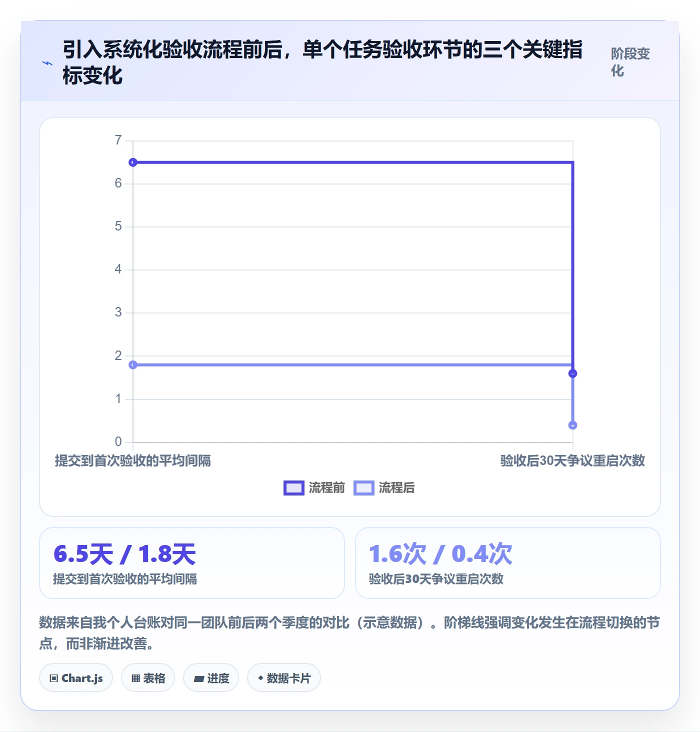Click the 6.5 data point of 流程前
The image size is (700, 732).
[133, 162]
